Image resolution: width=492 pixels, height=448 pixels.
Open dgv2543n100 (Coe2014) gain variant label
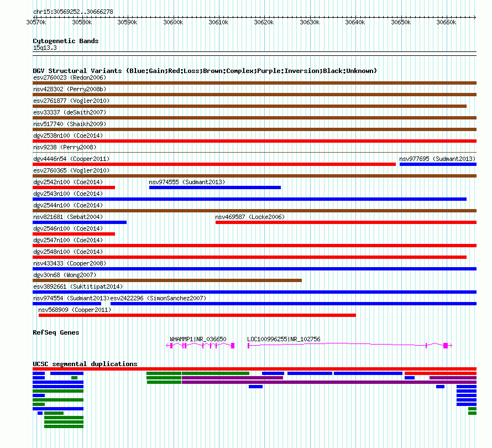point(68,194)
